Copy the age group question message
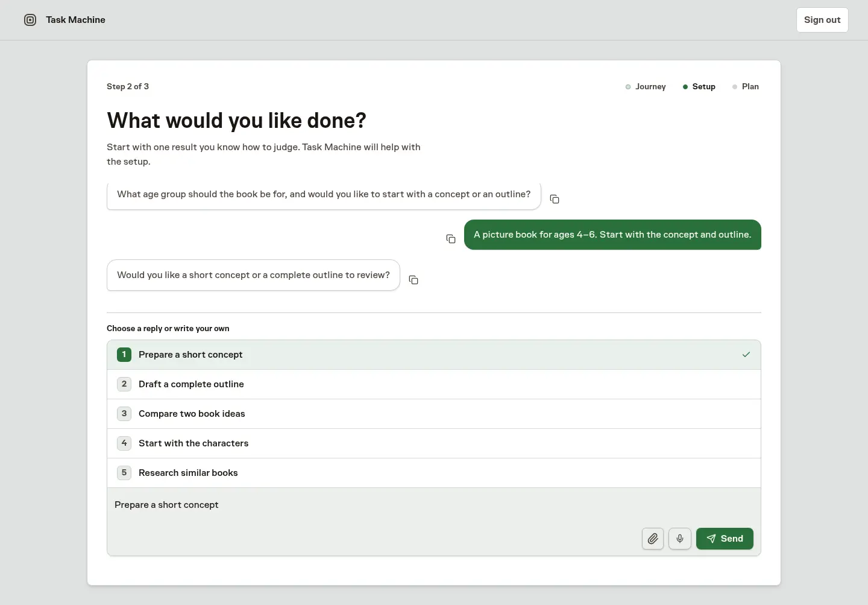Viewport: 868px width, 605px height. (555, 199)
